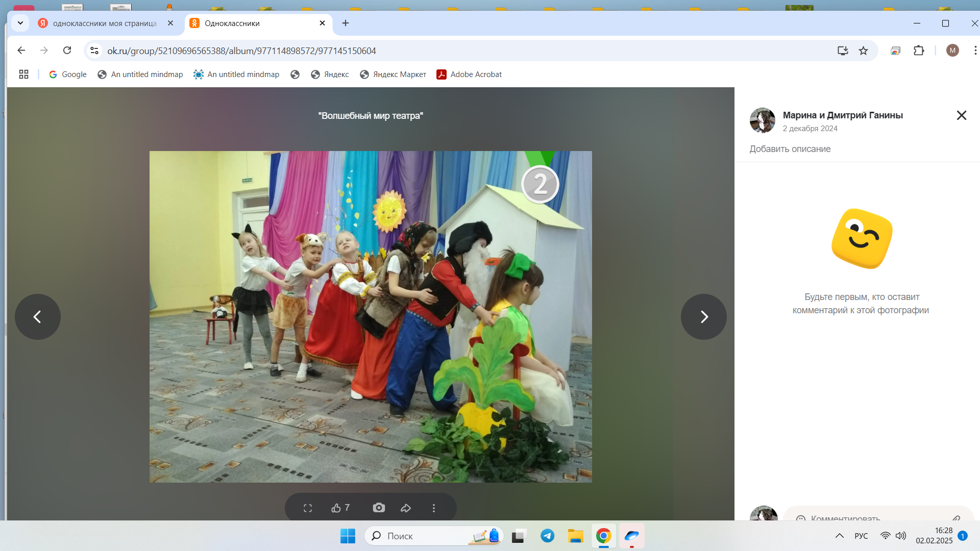This screenshot has height=551, width=980.
Task: Open the Яндекс Маркет bookmark
Action: click(x=393, y=74)
